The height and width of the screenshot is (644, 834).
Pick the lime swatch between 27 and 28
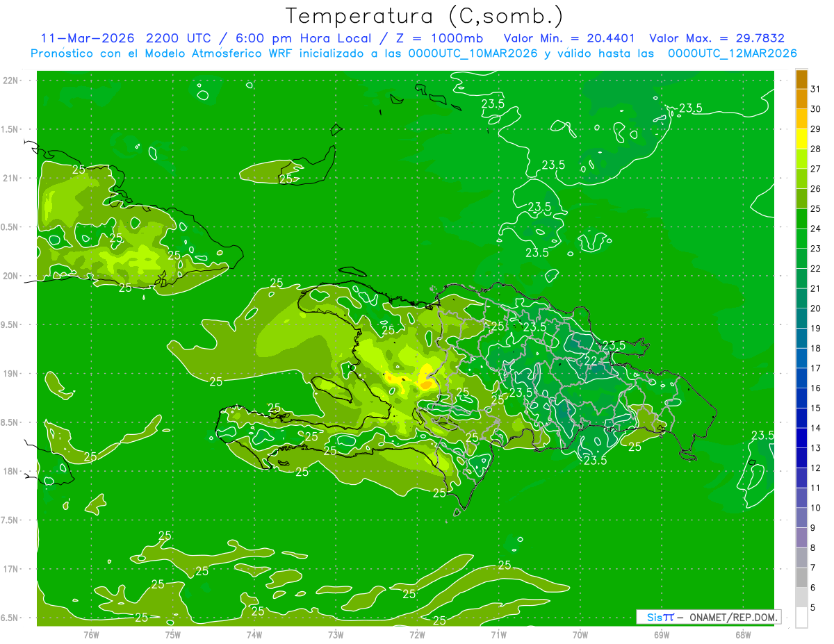801,158
